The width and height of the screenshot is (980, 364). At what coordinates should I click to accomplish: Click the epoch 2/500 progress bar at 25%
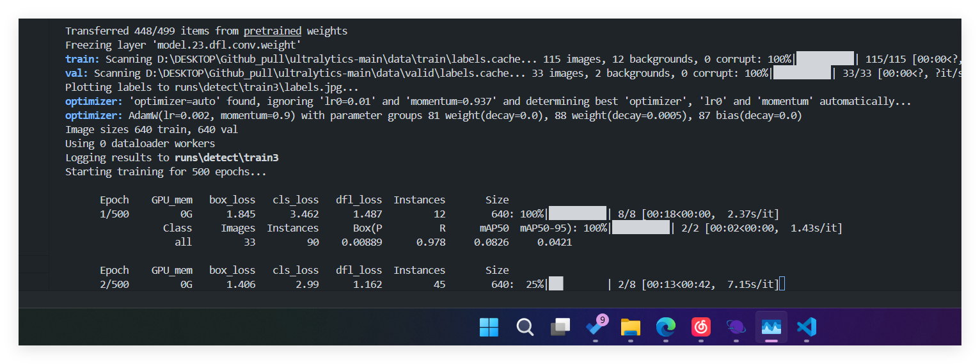click(577, 284)
